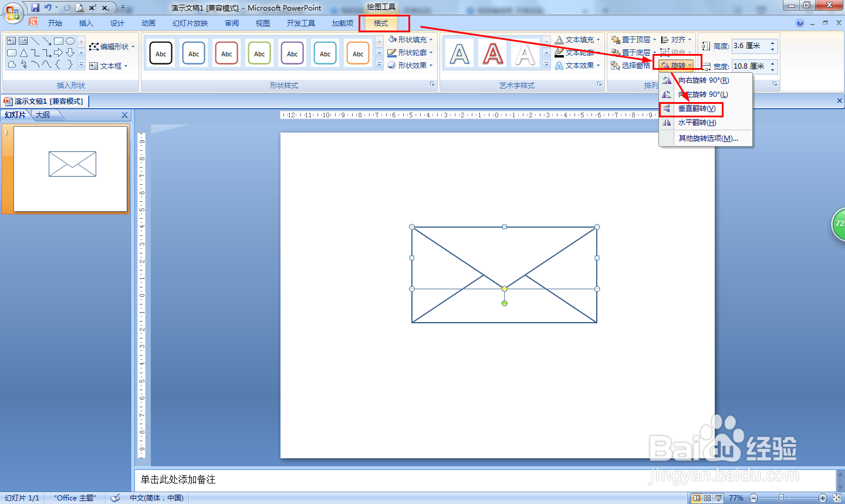Apply the black outline Abc shape style
Image resolution: width=845 pixels, height=504 pixels.
point(161,53)
